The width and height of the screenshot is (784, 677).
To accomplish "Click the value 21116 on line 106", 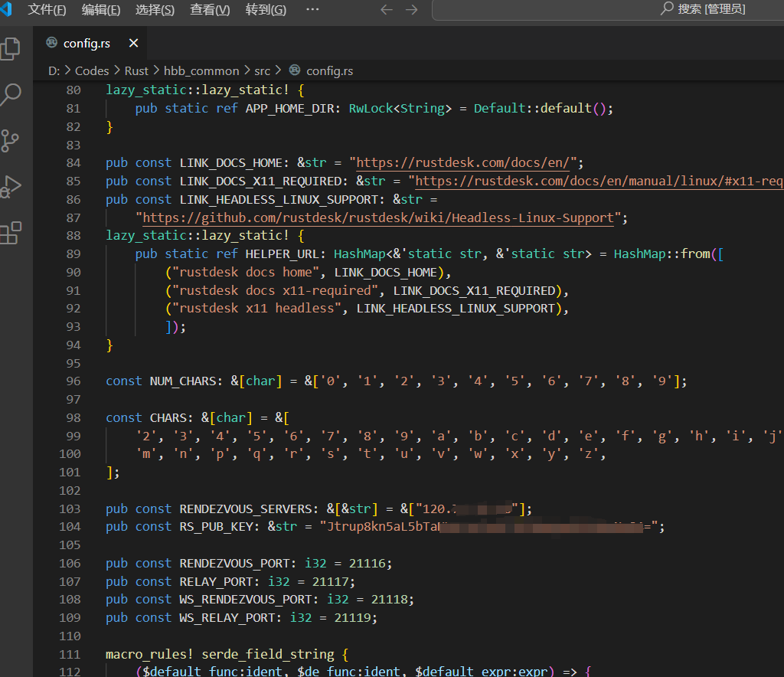I will [x=367, y=564].
